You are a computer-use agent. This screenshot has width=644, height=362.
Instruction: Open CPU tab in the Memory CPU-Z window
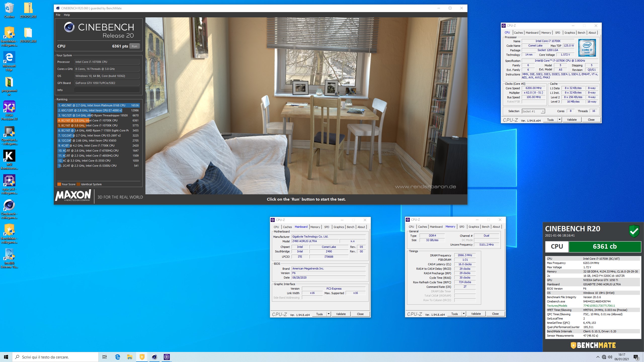411,227
